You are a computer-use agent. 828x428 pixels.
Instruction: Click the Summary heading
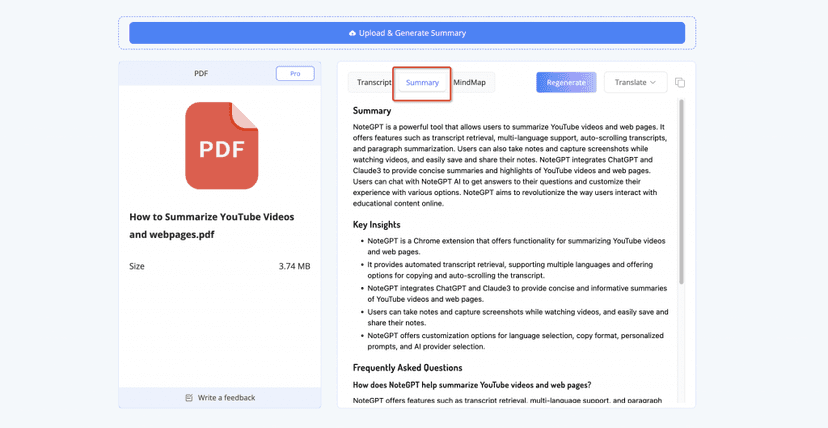(x=372, y=111)
